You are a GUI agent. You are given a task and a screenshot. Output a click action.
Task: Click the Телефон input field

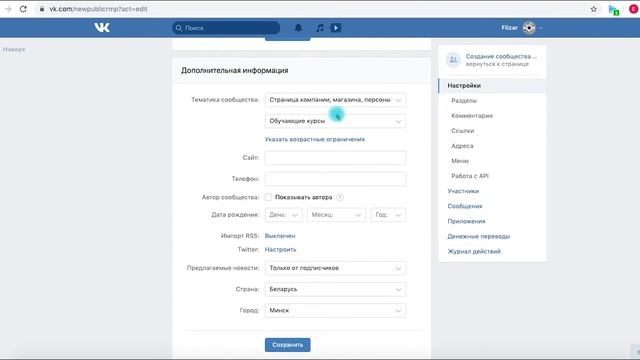coord(335,179)
